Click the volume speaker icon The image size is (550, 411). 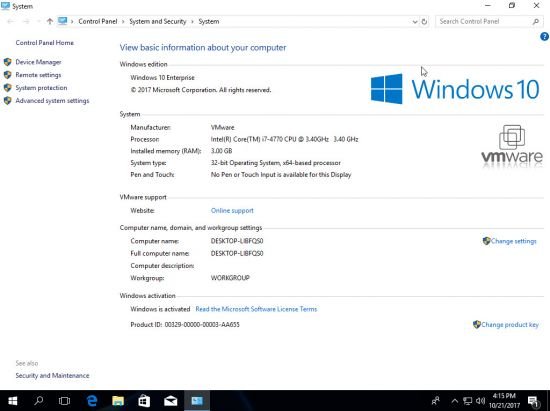coord(481,401)
